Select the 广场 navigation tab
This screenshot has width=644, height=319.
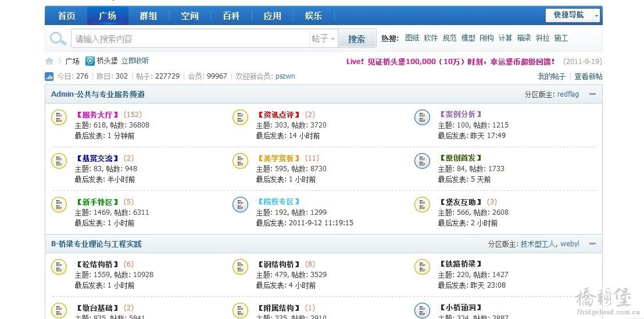(x=108, y=16)
